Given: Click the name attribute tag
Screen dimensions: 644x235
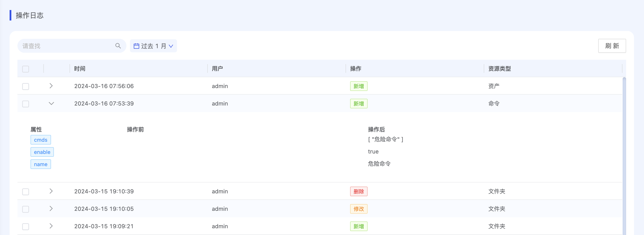Looking at the screenshot, I should [x=41, y=164].
